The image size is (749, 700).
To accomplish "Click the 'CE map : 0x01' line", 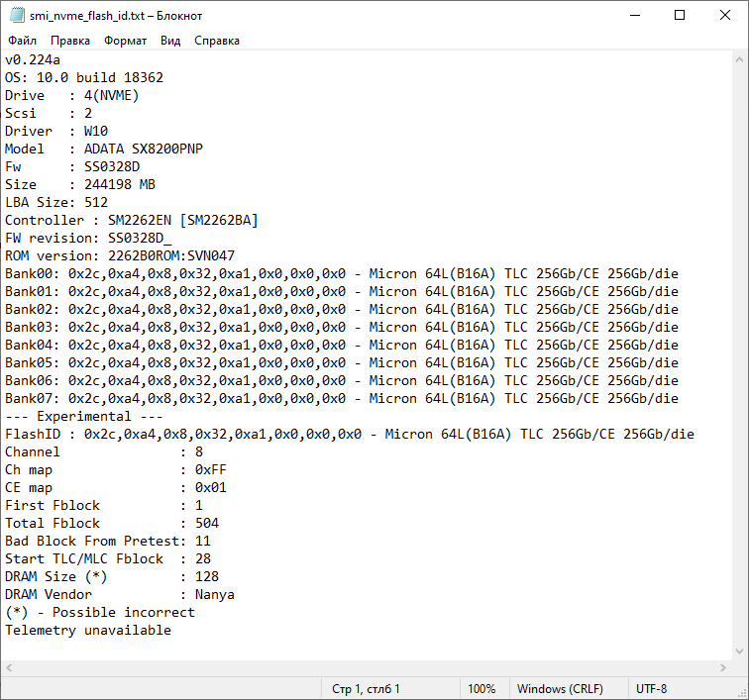I will coord(116,487).
